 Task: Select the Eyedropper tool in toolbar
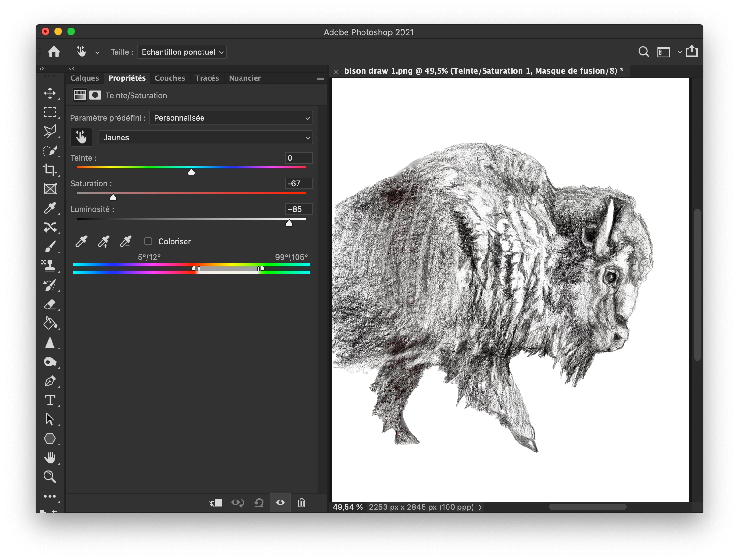click(50, 208)
